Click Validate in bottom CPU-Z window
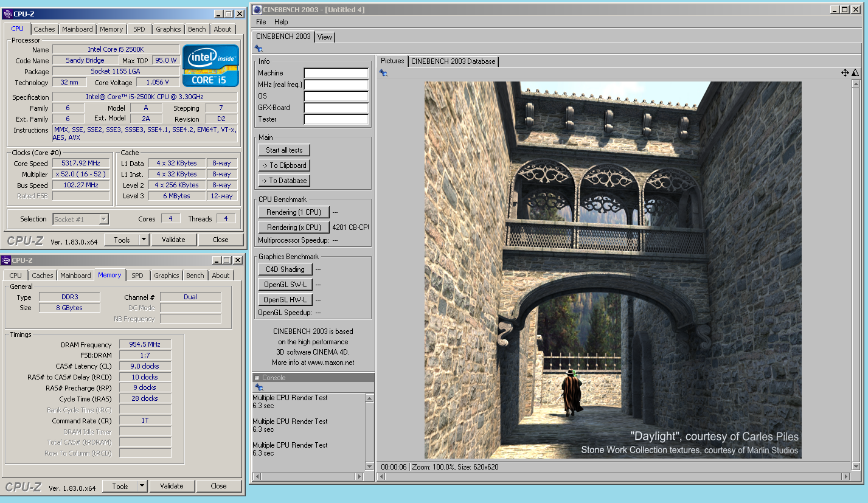Viewport: 868px width, 503px height. point(172,486)
